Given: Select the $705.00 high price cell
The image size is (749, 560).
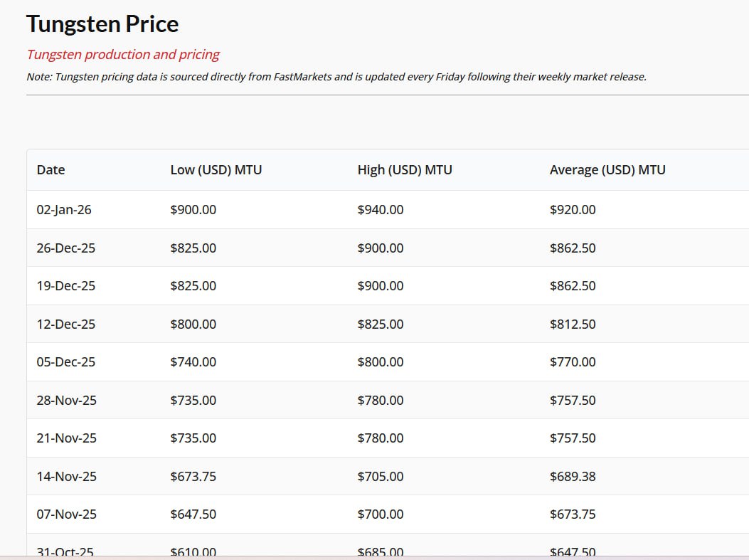Looking at the screenshot, I should tap(381, 477).
